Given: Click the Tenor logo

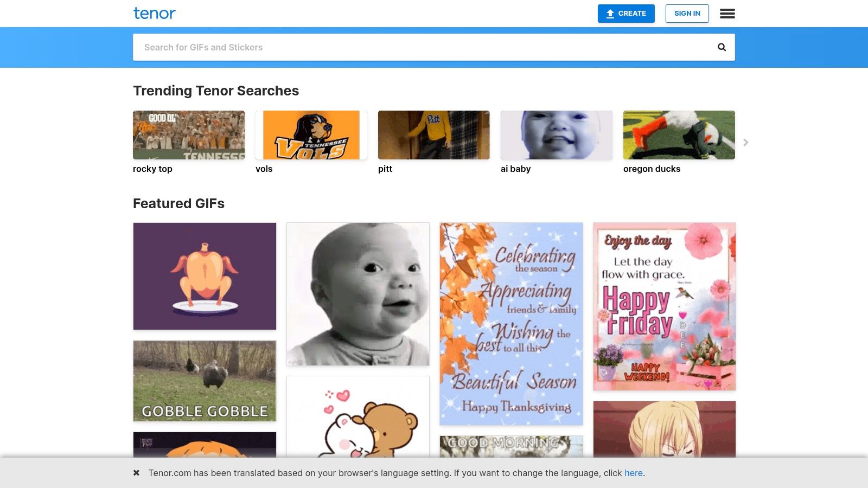Looking at the screenshot, I should click(x=154, y=14).
